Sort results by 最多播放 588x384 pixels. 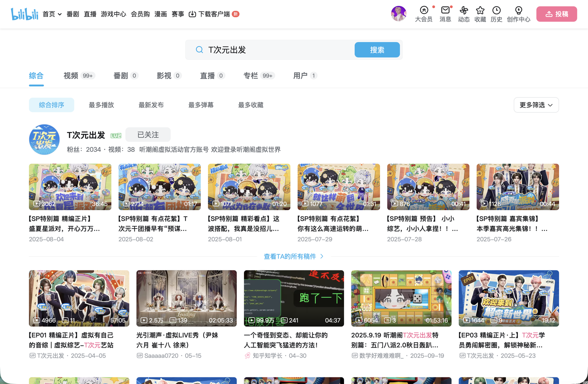point(101,105)
